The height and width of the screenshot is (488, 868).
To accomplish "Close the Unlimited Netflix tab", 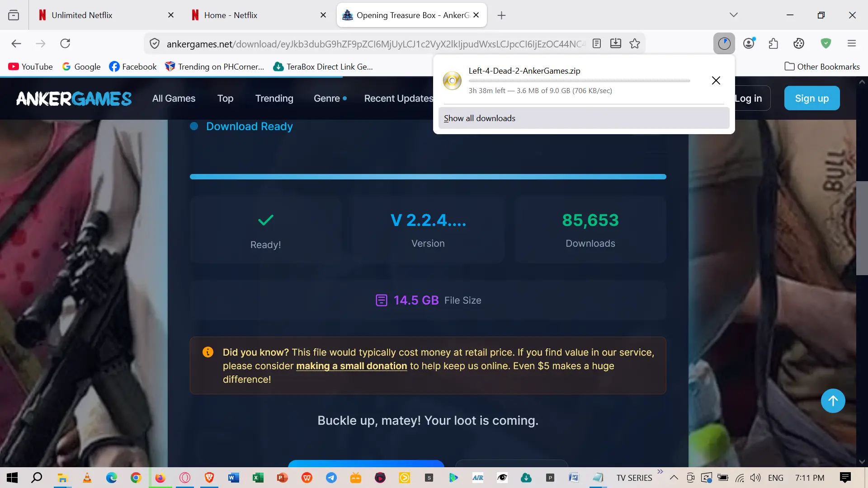I will coord(171,15).
